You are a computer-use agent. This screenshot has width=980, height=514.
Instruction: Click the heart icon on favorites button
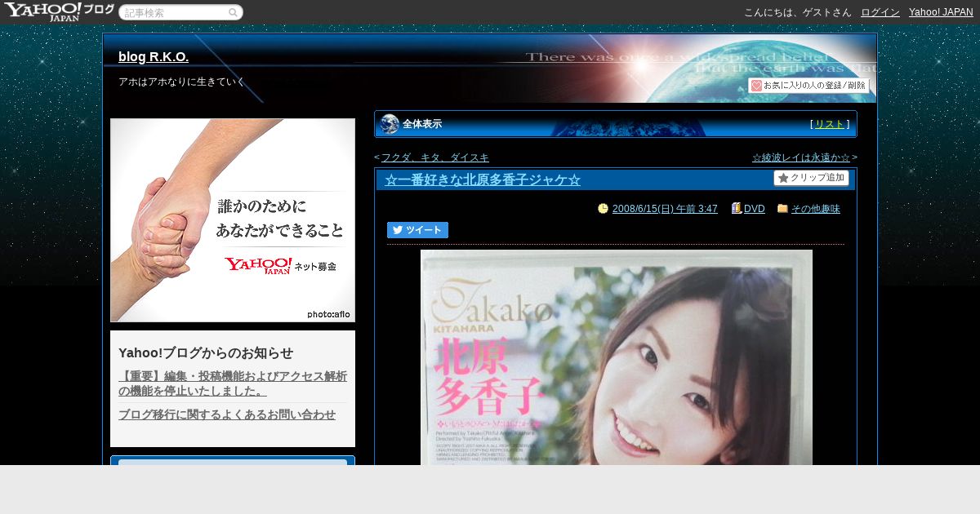756,85
